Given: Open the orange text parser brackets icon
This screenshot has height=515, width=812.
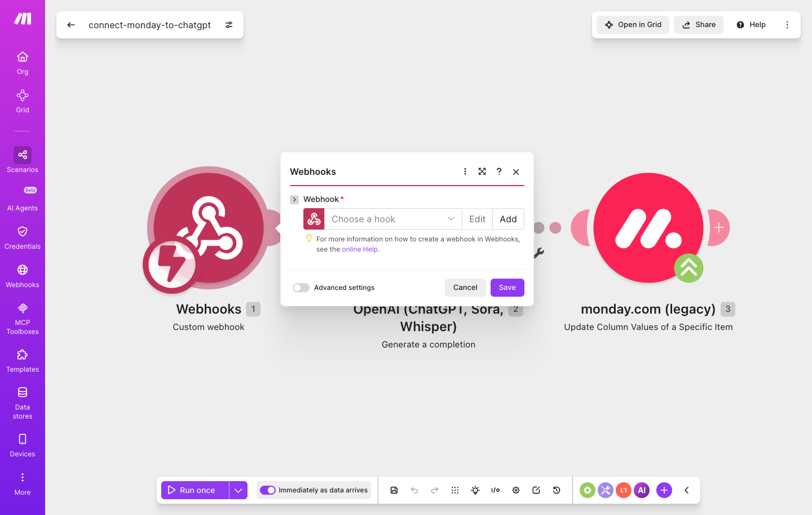Looking at the screenshot, I should point(624,490).
